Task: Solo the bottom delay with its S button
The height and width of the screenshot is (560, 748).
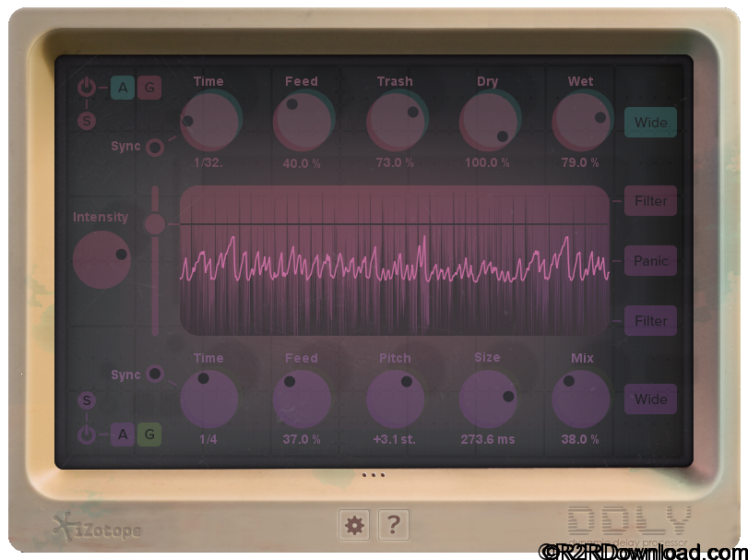Action: pyautogui.click(x=87, y=400)
